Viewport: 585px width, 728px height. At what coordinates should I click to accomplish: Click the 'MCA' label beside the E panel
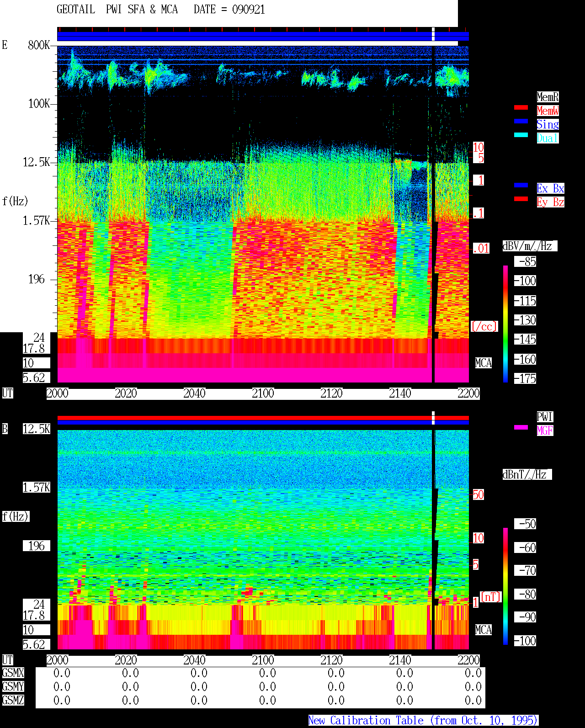pyautogui.click(x=484, y=363)
